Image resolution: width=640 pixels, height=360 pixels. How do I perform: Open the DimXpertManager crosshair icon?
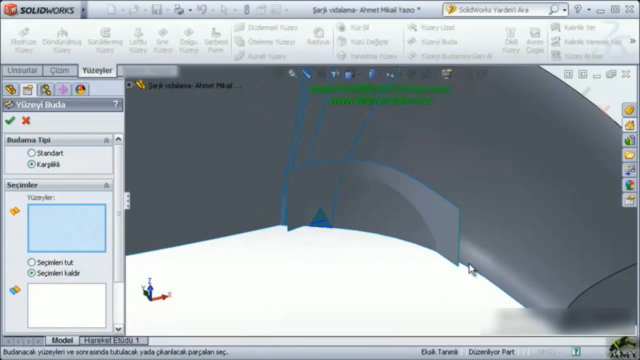pos(63,89)
